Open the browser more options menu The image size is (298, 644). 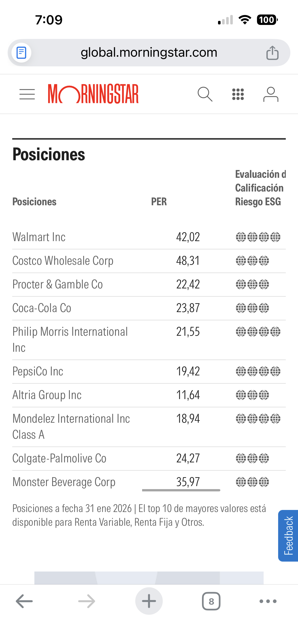[x=268, y=601]
